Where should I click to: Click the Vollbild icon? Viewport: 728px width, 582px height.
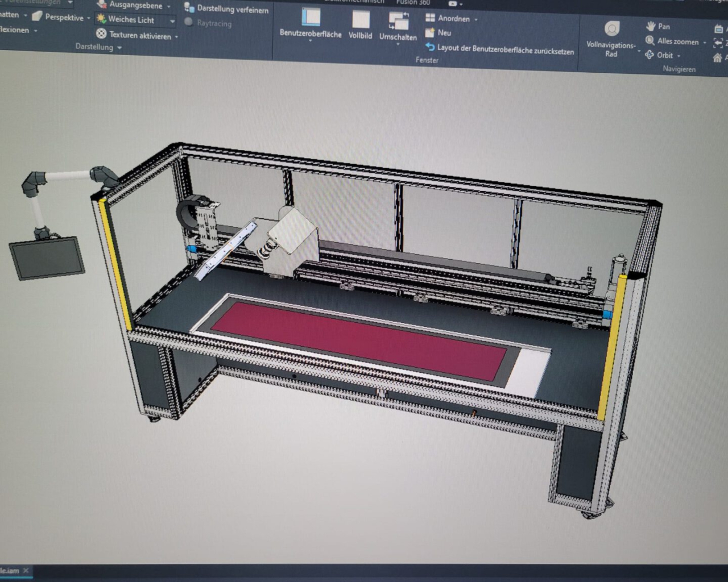click(361, 19)
